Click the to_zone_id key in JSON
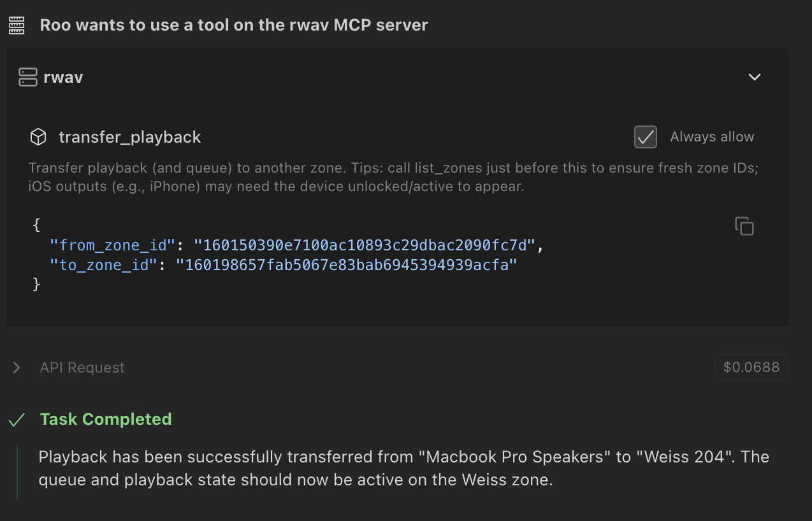 point(103,265)
